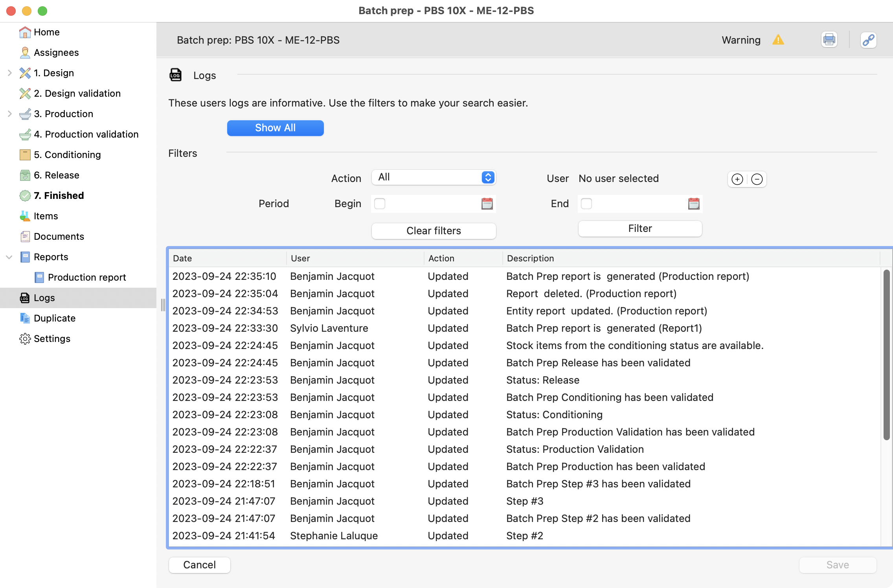Enable the Begin period checkbox
893x588 pixels.
(380, 204)
